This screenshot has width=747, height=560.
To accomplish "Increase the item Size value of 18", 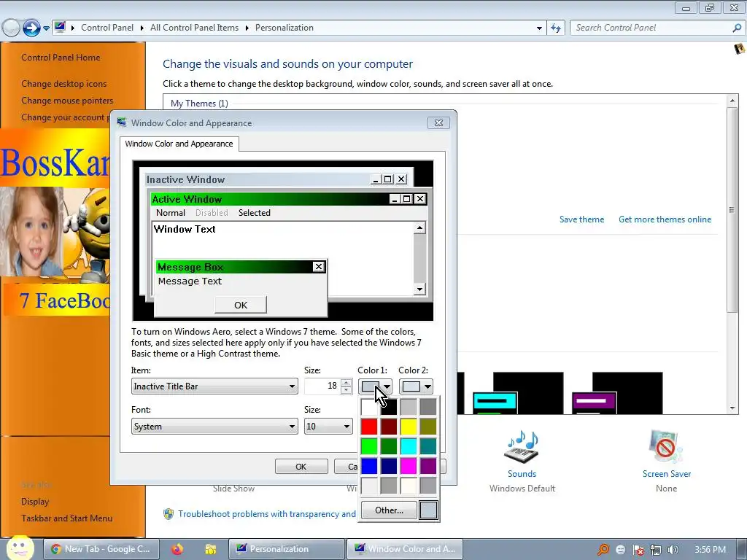I will [347, 382].
